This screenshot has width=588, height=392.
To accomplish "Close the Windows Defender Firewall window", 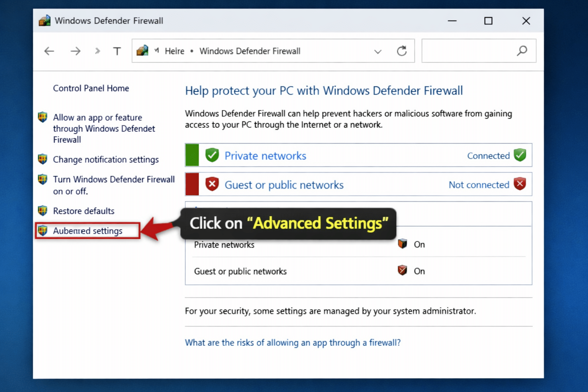I will (526, 21).
